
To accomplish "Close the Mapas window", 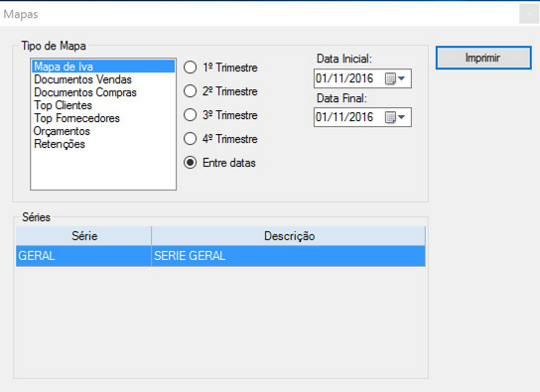I will coord(529,14).
